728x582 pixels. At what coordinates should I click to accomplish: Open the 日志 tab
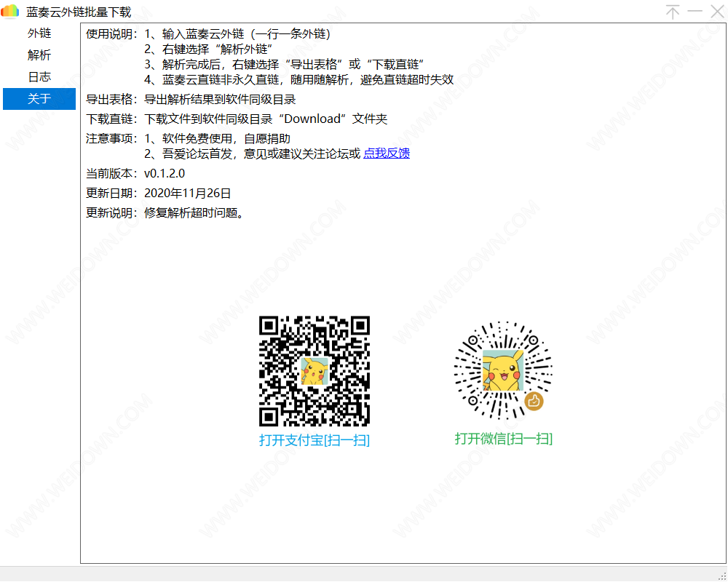(39, 77)
